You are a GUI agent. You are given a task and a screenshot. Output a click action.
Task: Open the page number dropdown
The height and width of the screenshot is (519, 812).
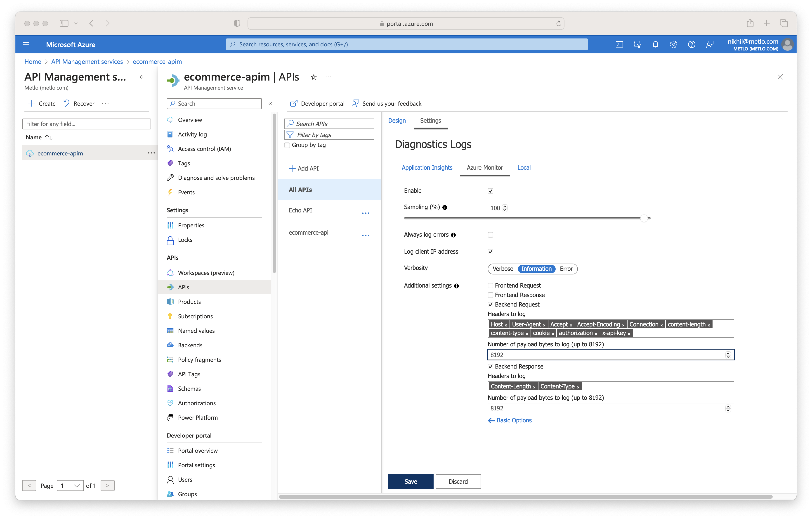click(70, 485)
